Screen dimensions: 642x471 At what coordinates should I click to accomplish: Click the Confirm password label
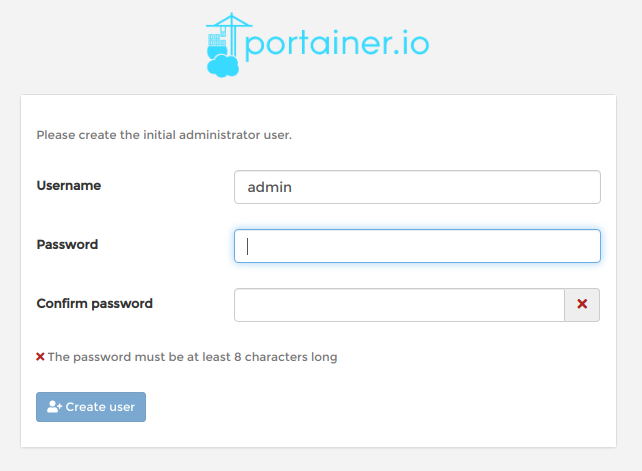coord(95,303)
